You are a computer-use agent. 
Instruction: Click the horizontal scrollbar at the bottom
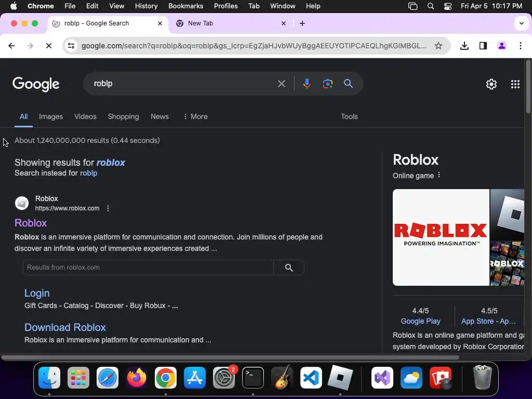230,357
